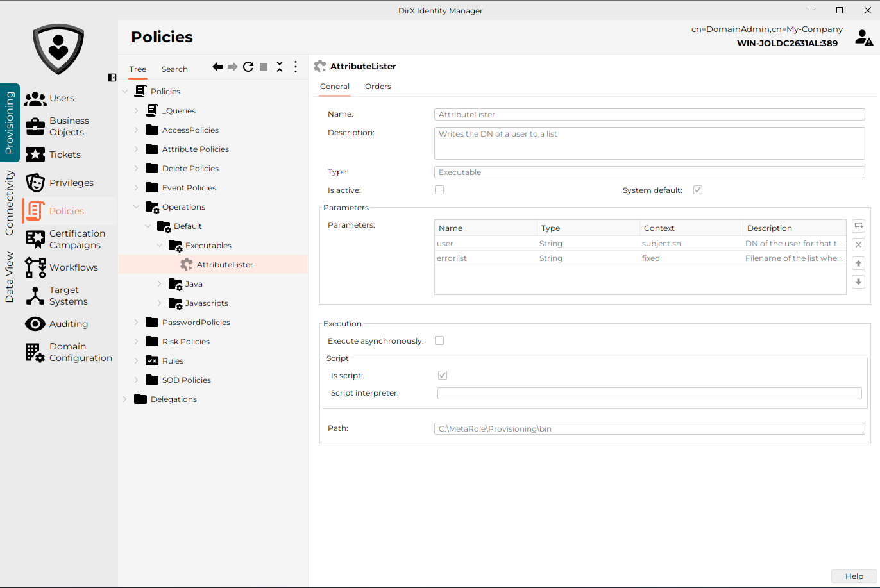Select the errorlist parameter row

(640, 258)
